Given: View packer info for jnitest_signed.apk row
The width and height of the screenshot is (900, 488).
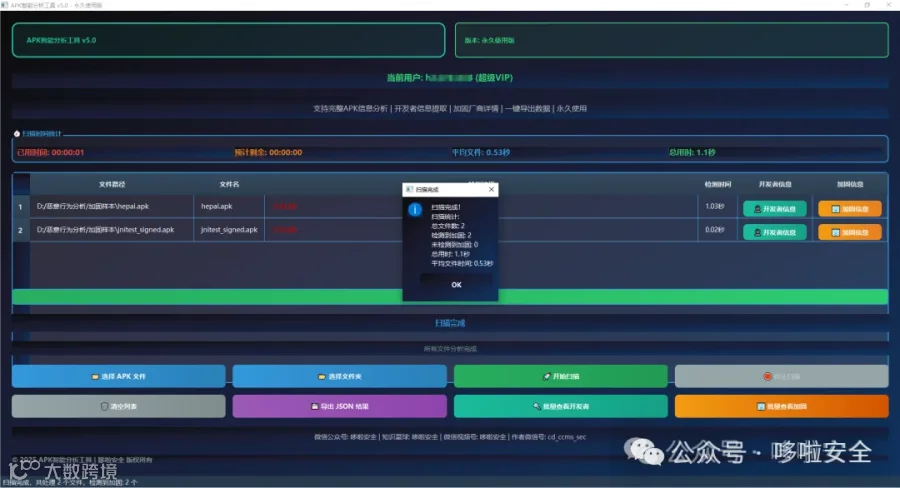Looking at the screenshot, I should coord(849,233).
